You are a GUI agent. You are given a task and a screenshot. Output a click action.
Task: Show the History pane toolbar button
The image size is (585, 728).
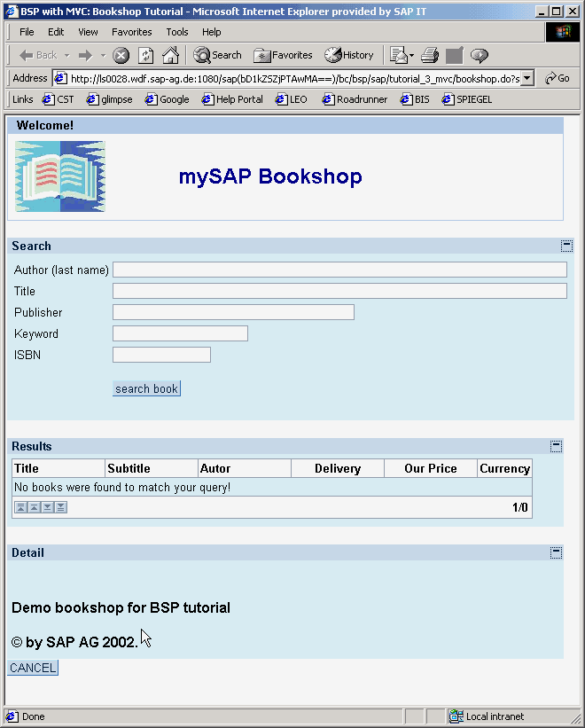349,55
